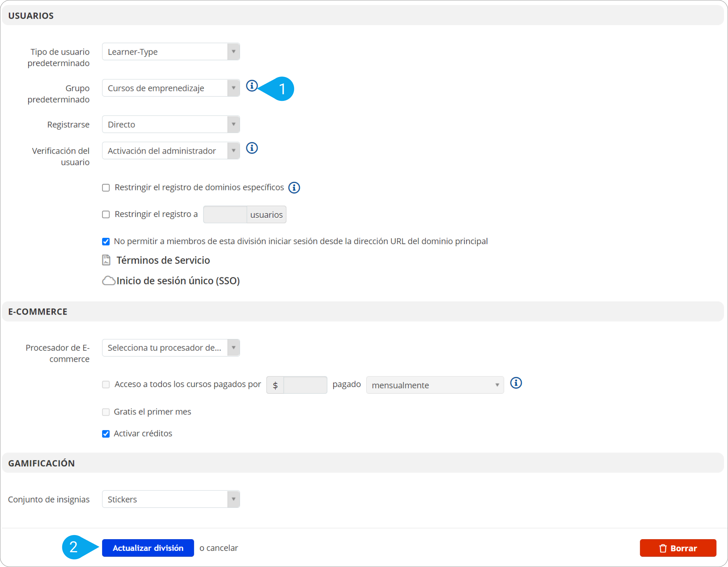Click info icon beside Verificación del usuario
The width and height of the screenshot is (728, 567).
[x=252, y=148]
